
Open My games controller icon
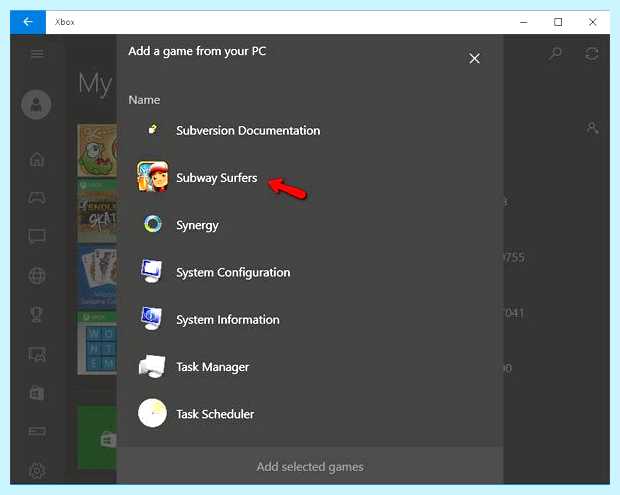37,198
